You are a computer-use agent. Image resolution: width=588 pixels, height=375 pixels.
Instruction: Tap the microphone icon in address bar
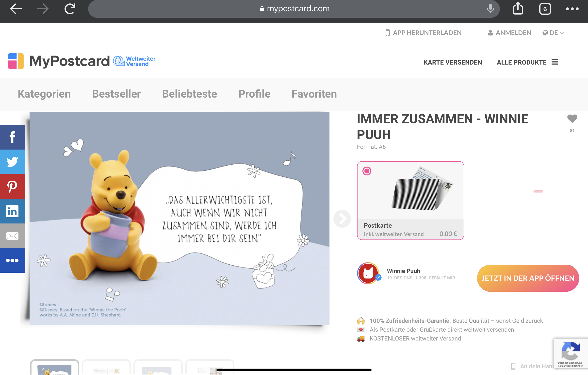pyautogui.click(x=490, y=9)
